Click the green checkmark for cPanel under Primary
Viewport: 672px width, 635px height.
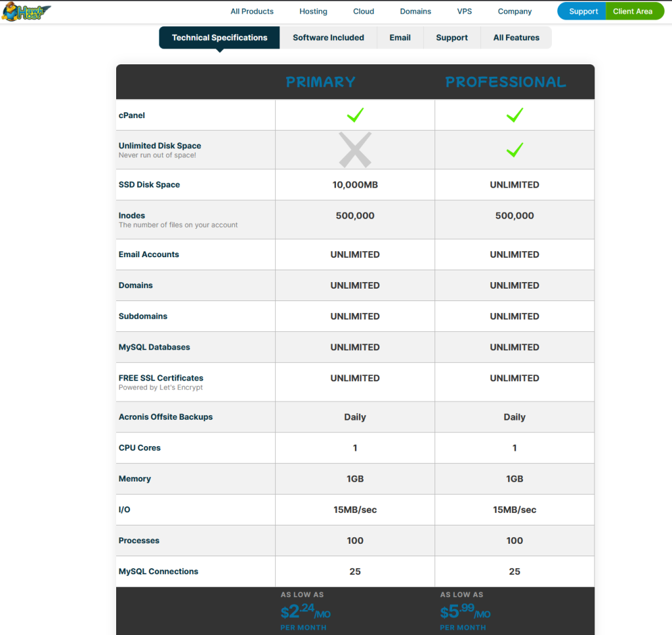click(355, 115)
